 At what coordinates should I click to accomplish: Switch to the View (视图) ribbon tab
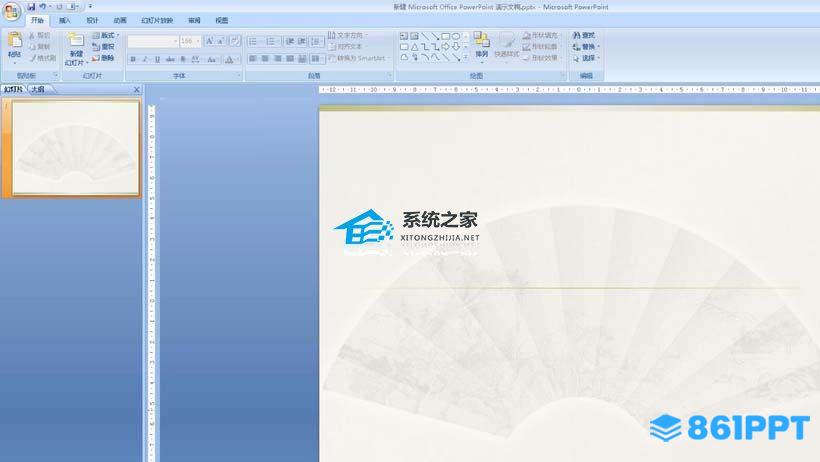[x=221, y=20]
